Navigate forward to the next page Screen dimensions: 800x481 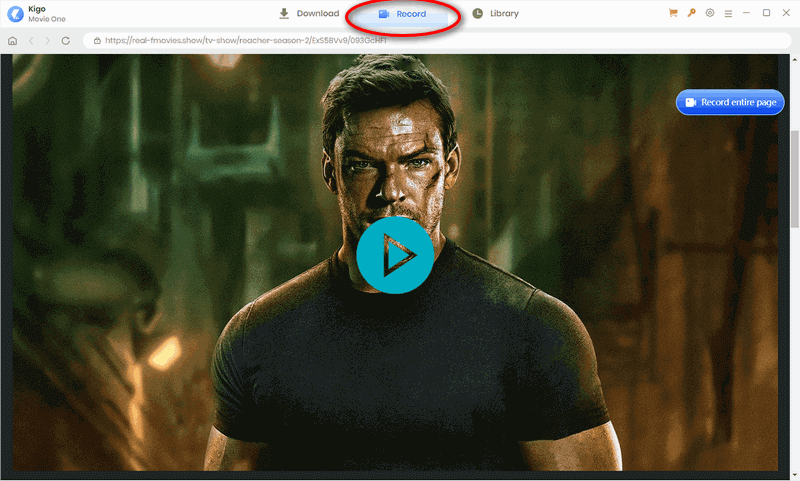coord(47,41)
